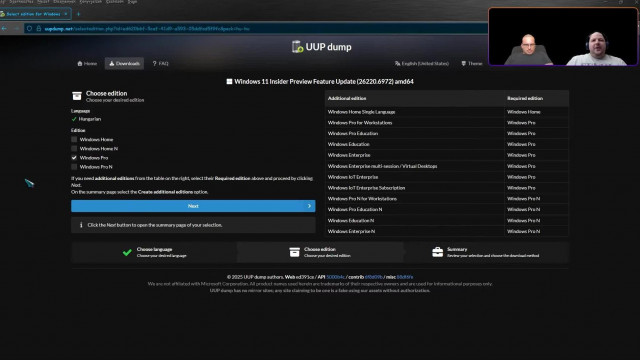Image resolution: width=640 pixels, height=360 pixels.
Task: Click the API commit hash link
Action: (336, 277)
